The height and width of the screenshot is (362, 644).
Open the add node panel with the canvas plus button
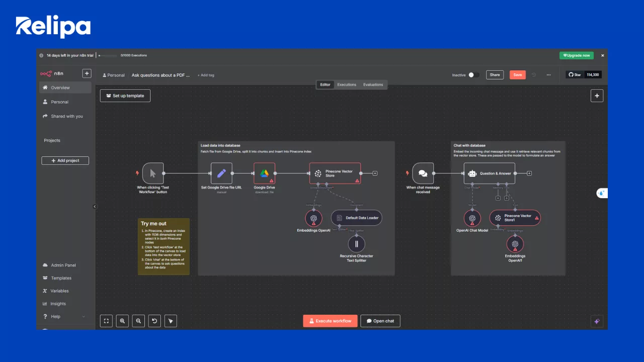point(597,96)
